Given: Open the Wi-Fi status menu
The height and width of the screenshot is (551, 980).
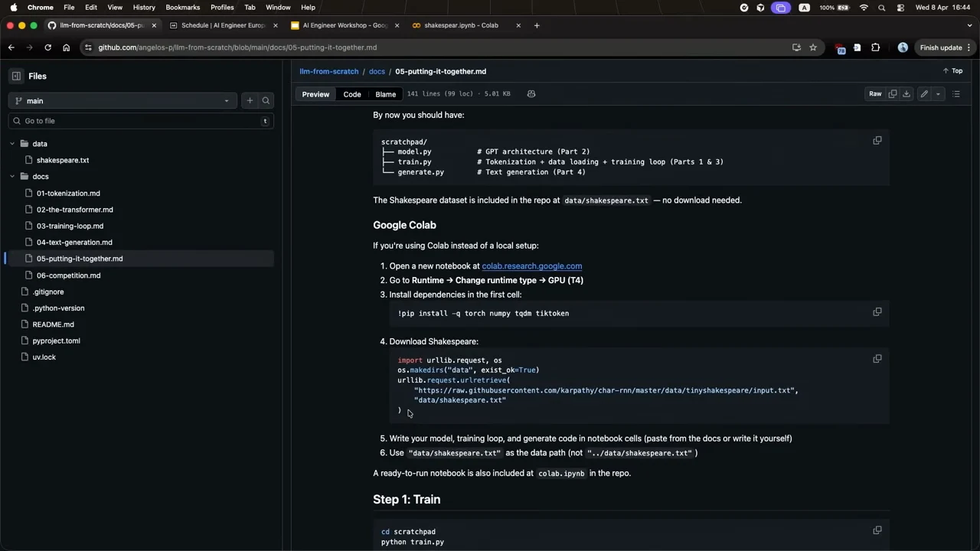Looking at the screenshot, I should (x=864, y=8).
